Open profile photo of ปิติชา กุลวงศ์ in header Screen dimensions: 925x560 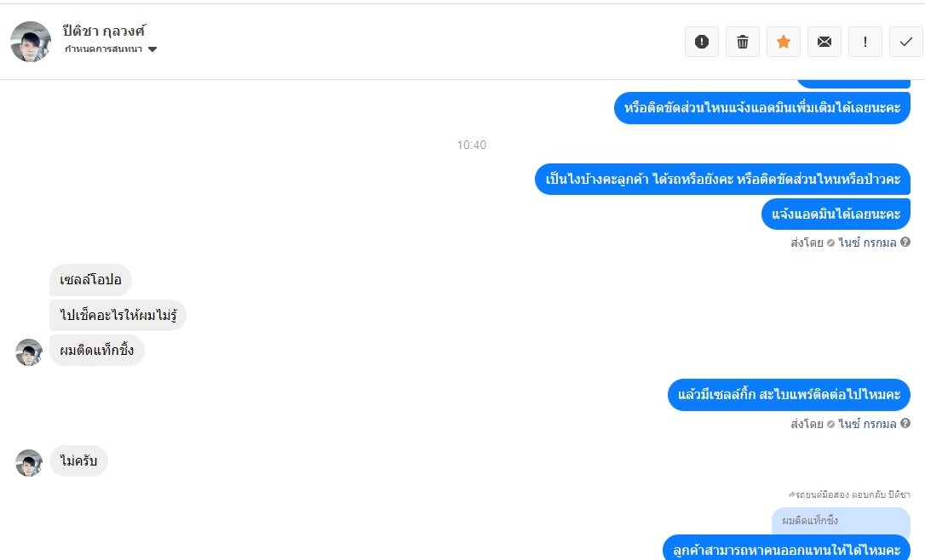[x=31, y=42]
